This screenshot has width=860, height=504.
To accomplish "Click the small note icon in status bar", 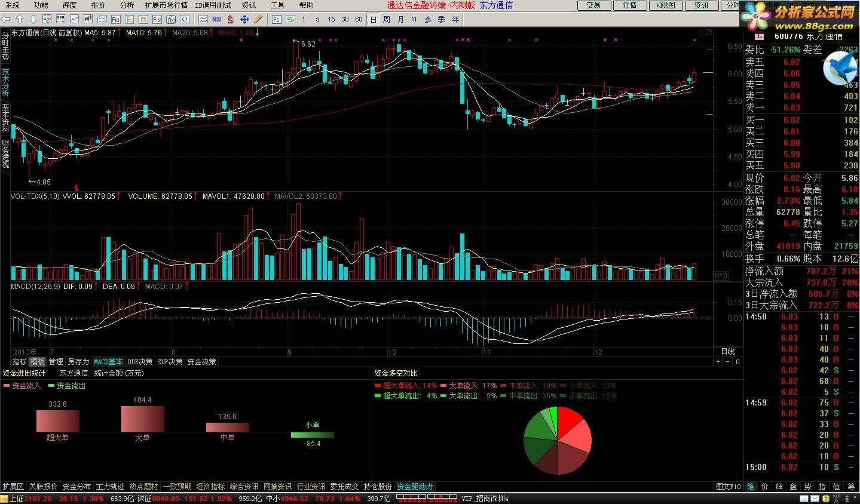I will (804, 498).
